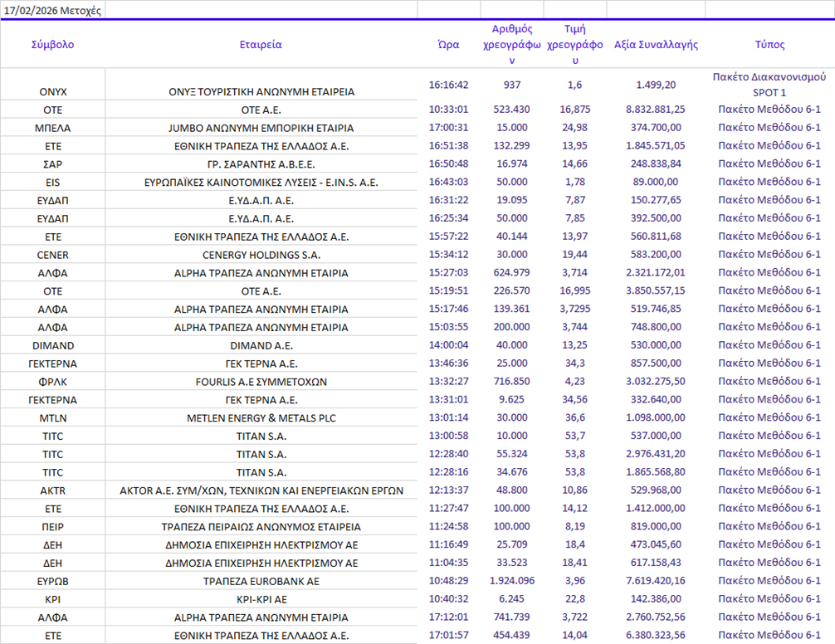
Task: Select time cell 11:16:49
Action: pyautogui.click(x=448, y=544)
